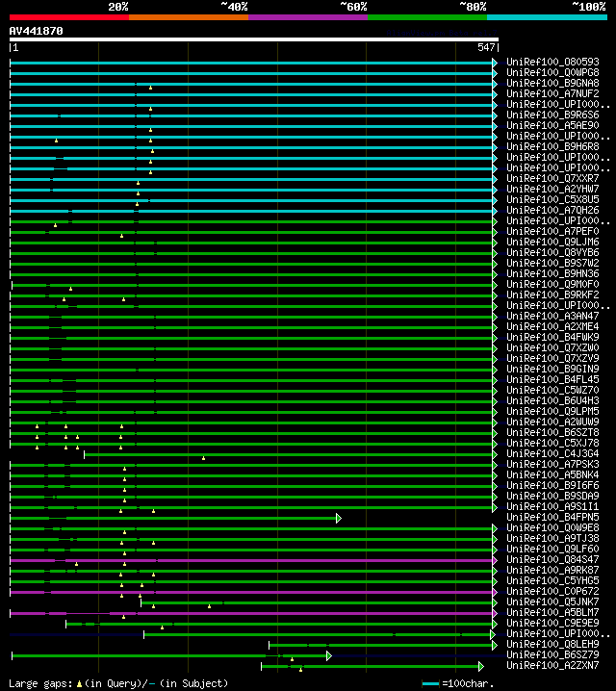
Task: Open the UniRef100_A5BLM7 label
Action: [x=552, y=612]
